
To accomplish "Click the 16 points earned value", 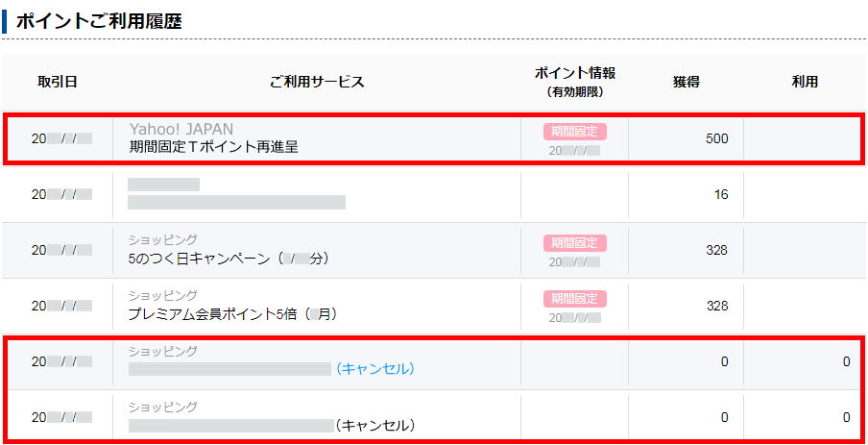I will tap(721, 194).
